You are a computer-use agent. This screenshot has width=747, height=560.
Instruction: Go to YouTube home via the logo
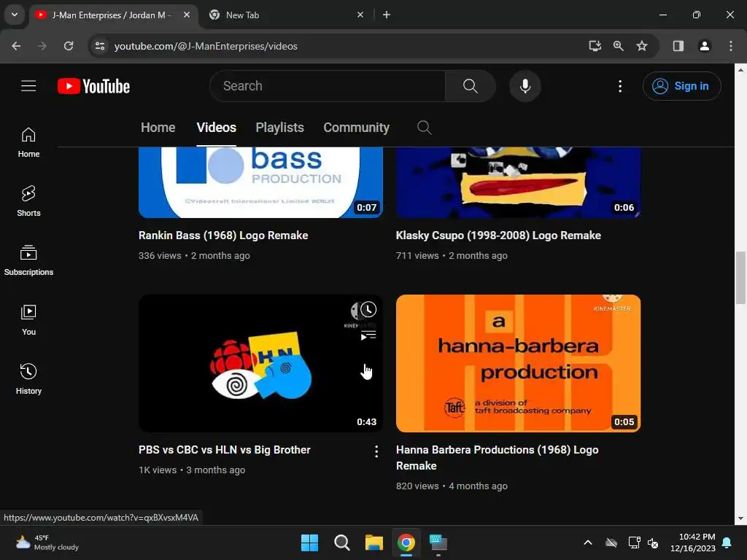pos(94,86)
